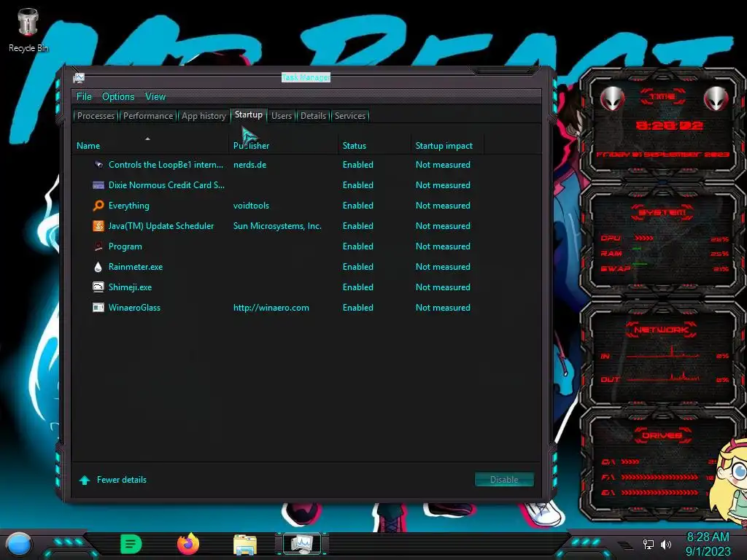The image size is (747, 560).
Task: Click the voidtools publisher cell
Action: point(251,206)
